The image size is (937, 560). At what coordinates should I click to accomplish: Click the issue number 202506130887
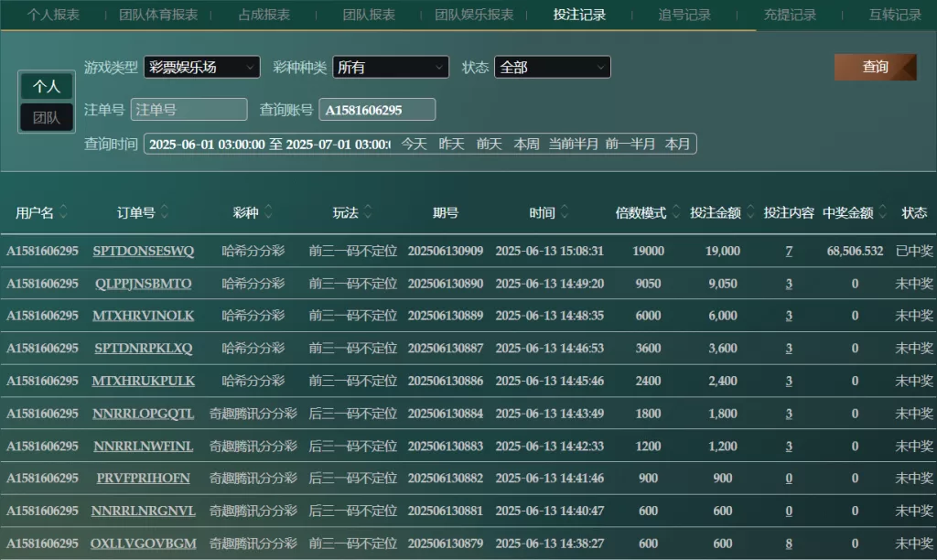pos(446,348)
